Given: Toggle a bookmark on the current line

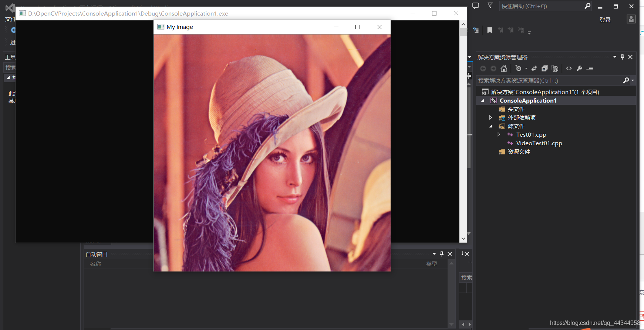Looking at the screenshot, I should [490, 30].
